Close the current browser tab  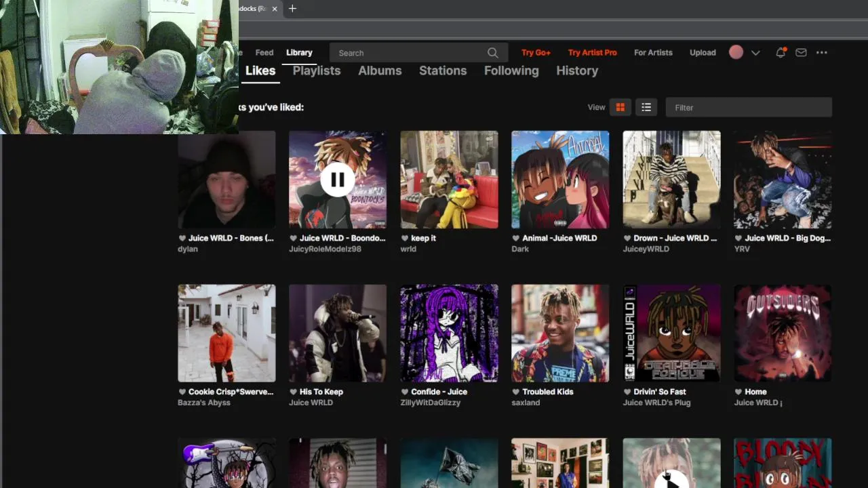click(275, 9)
